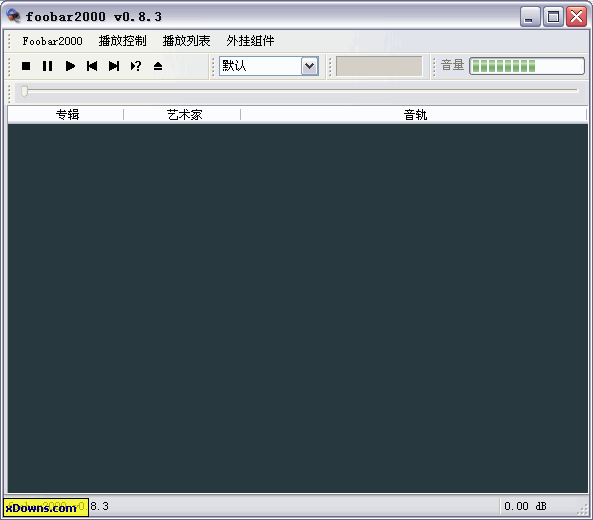This screenshot has width=593, height=520.
Task: Skip to the next track
Action: [x=114, y=66]
